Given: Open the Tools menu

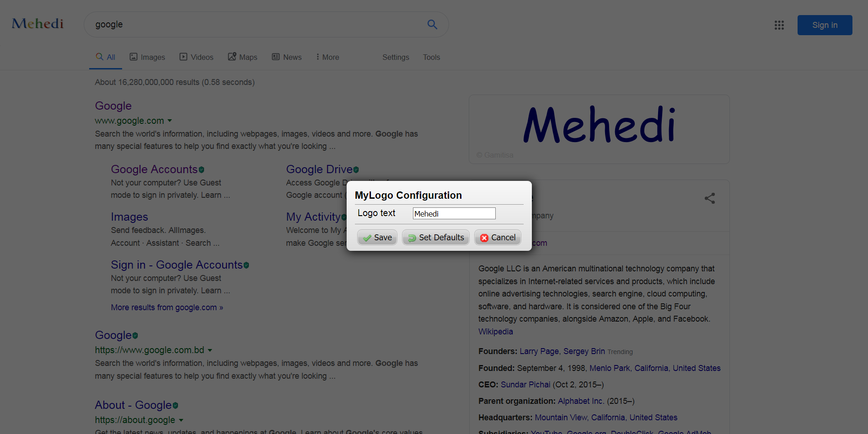Looking at the screenshot, I should tap(431, 57).
